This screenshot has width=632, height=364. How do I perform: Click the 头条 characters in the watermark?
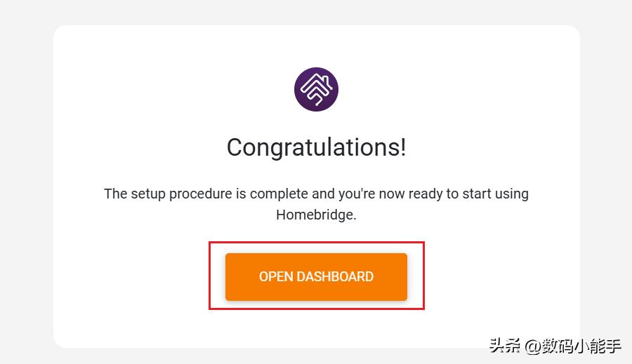point(505,346)
